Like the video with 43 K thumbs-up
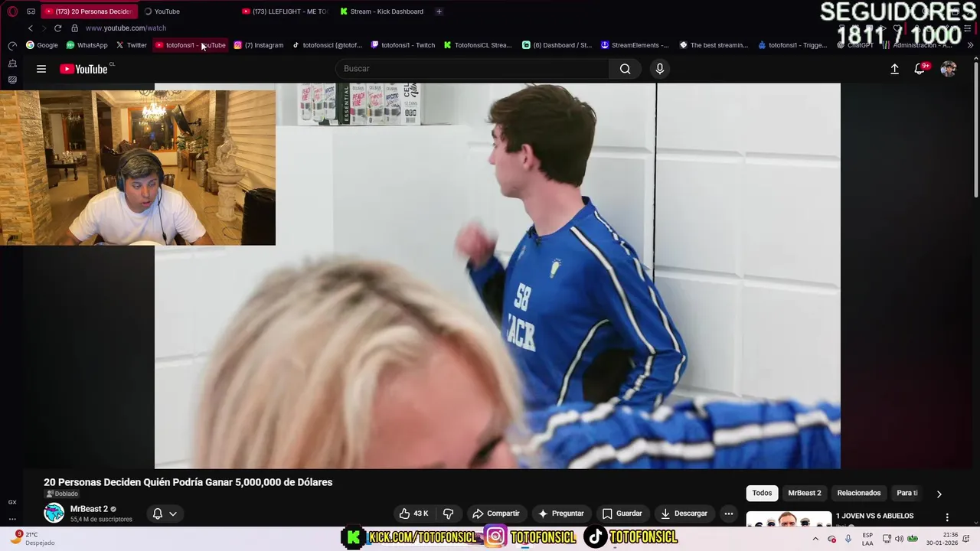Screen dimensions: 980x551 coord(413,514)
